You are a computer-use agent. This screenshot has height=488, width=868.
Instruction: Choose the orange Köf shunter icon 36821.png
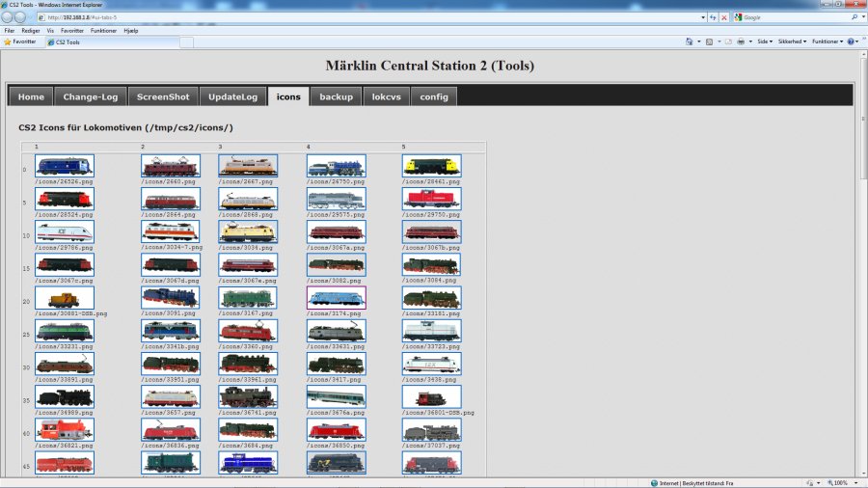pyautogui.click(x=65, y=430)
